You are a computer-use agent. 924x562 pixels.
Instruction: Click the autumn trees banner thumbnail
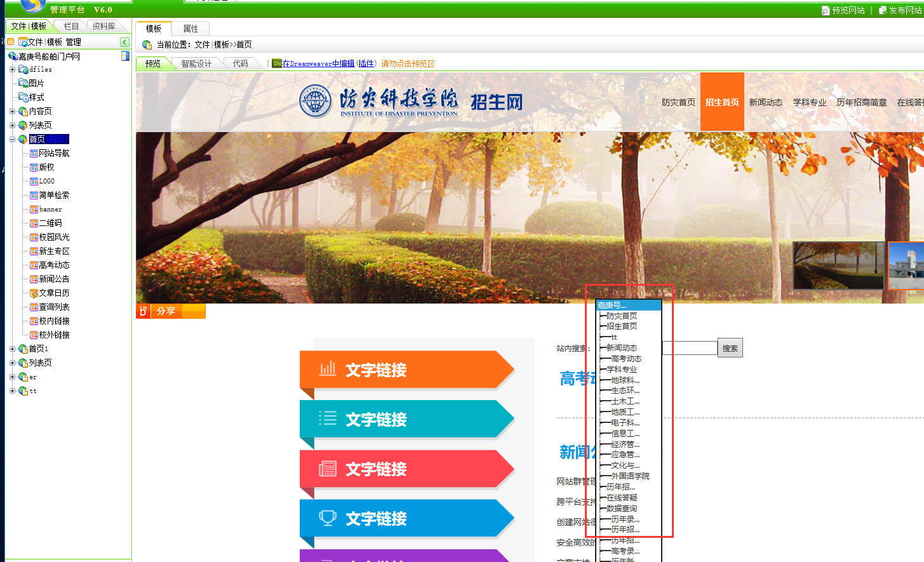pos(838,265)
